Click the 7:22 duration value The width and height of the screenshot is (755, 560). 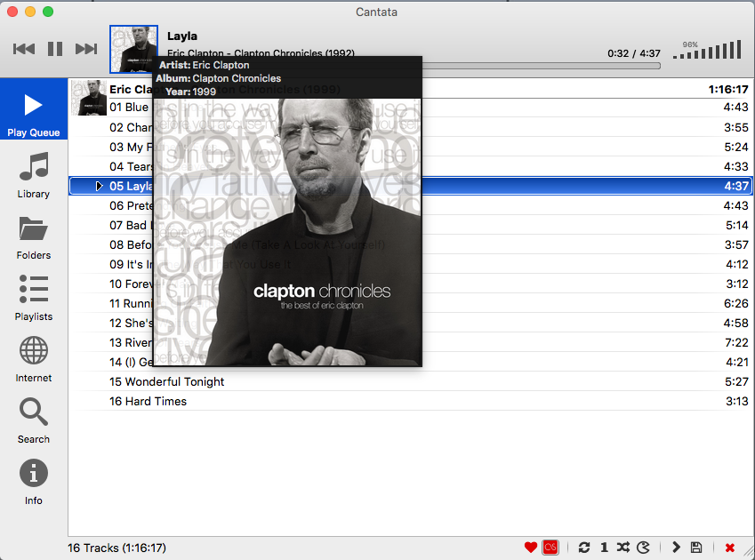tap(736, 342)
